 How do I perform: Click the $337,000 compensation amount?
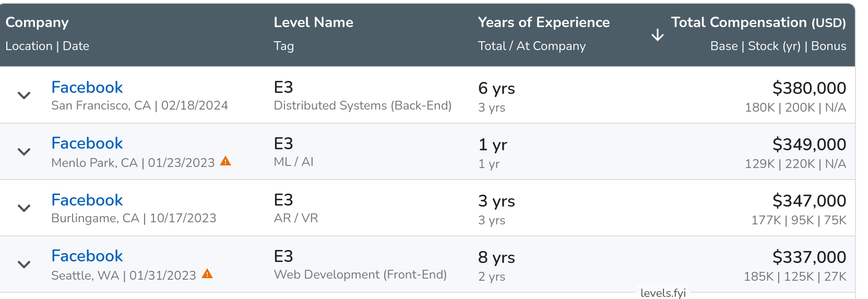(809, 257)
